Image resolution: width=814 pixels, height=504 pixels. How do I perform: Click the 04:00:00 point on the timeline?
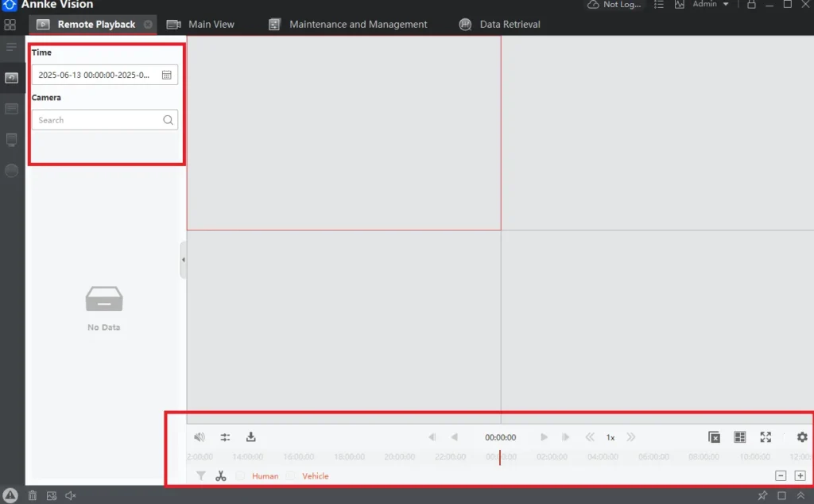tap(603, 457)
